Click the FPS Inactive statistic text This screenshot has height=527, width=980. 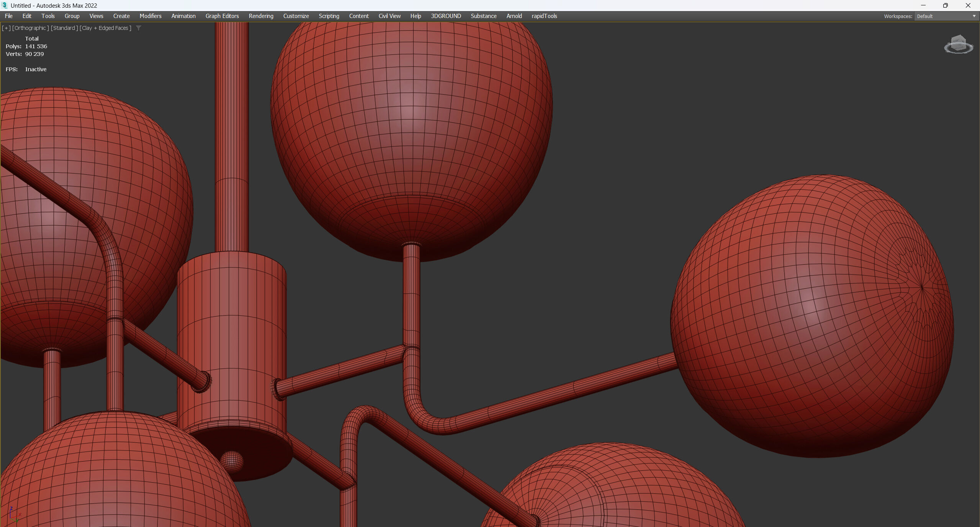tap(26, 69)
